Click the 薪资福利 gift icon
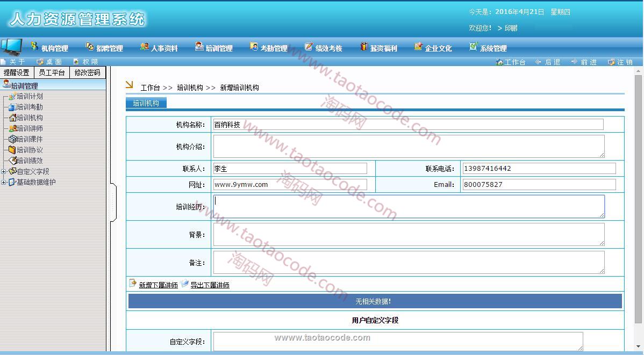Viewport: 644px width, 355px height. (363, 46)
